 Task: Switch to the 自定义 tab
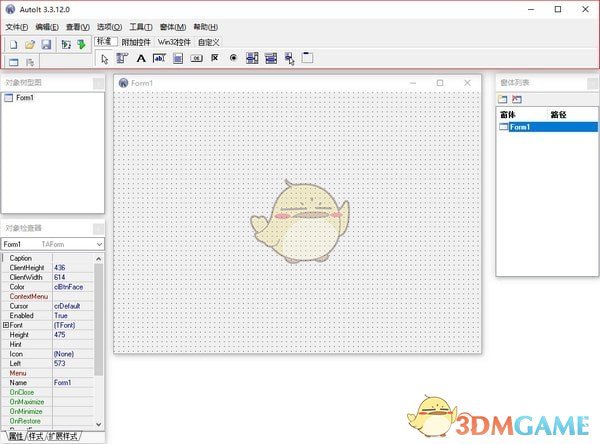209,42
